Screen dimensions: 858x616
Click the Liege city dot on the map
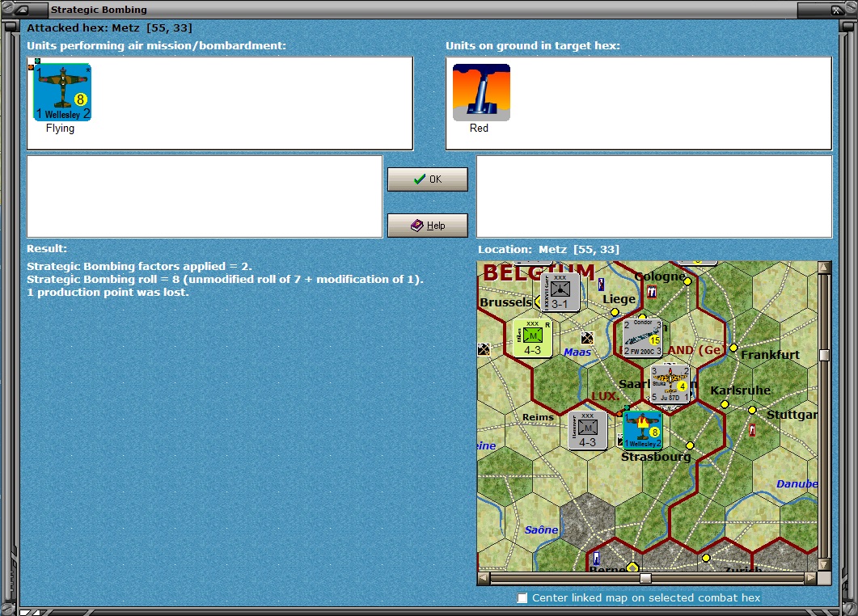tap(615, 312)
